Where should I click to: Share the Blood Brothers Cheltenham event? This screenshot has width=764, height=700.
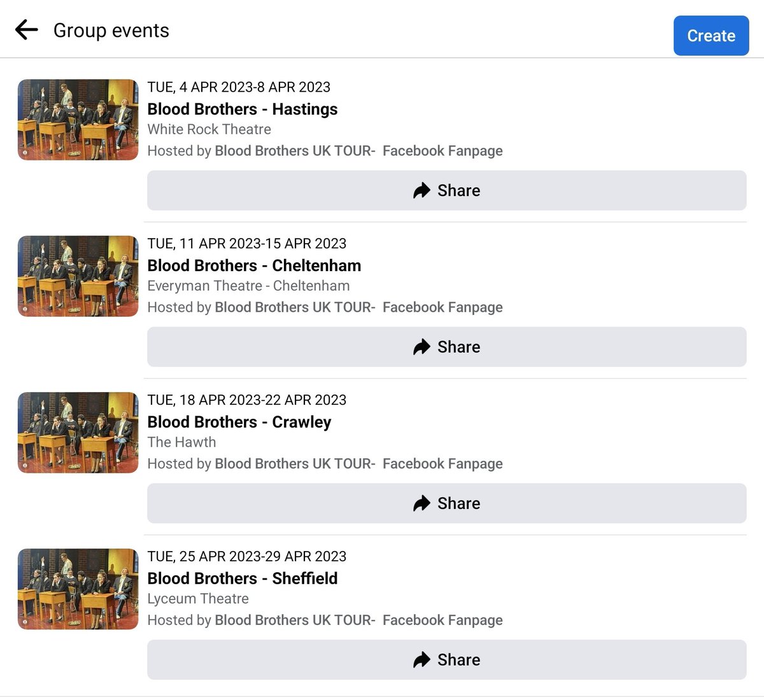click(446, 347)
